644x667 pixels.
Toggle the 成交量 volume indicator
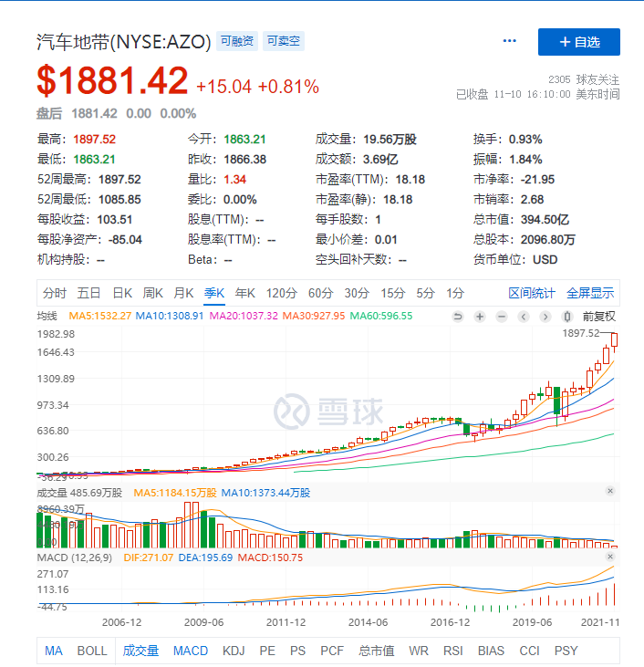pyautogui.click(x=140, y=651)
